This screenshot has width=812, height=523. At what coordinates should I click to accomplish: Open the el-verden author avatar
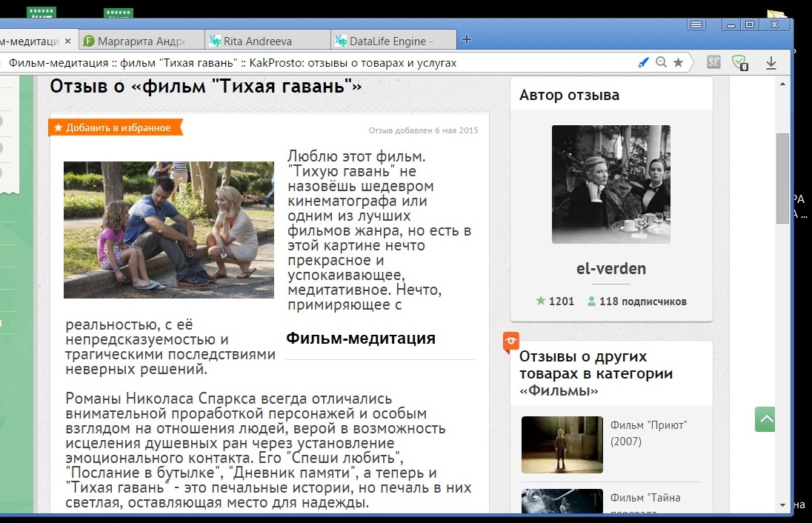click(611, 184)
